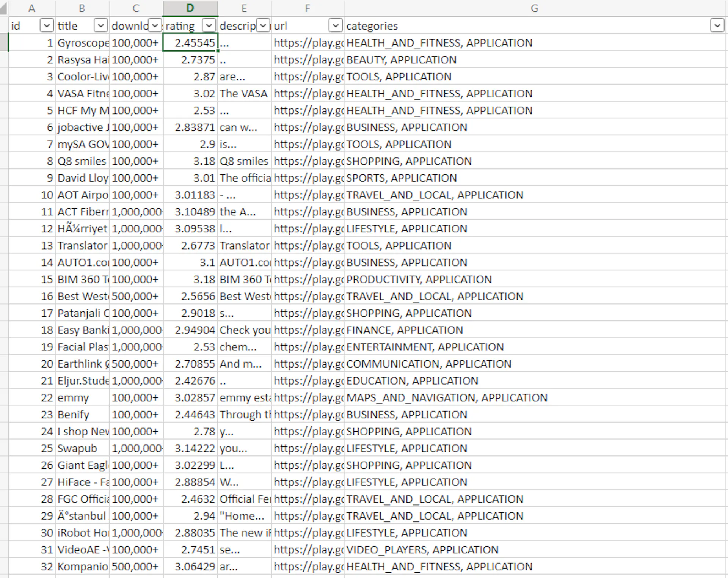This screenshot has width=728, height=578.
Task: Select rating cell 2.9018
Action: 190,313
